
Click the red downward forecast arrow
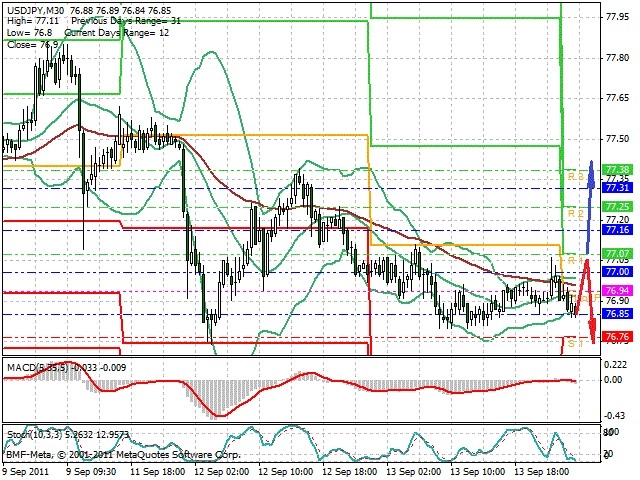click(x=587, y=300)
